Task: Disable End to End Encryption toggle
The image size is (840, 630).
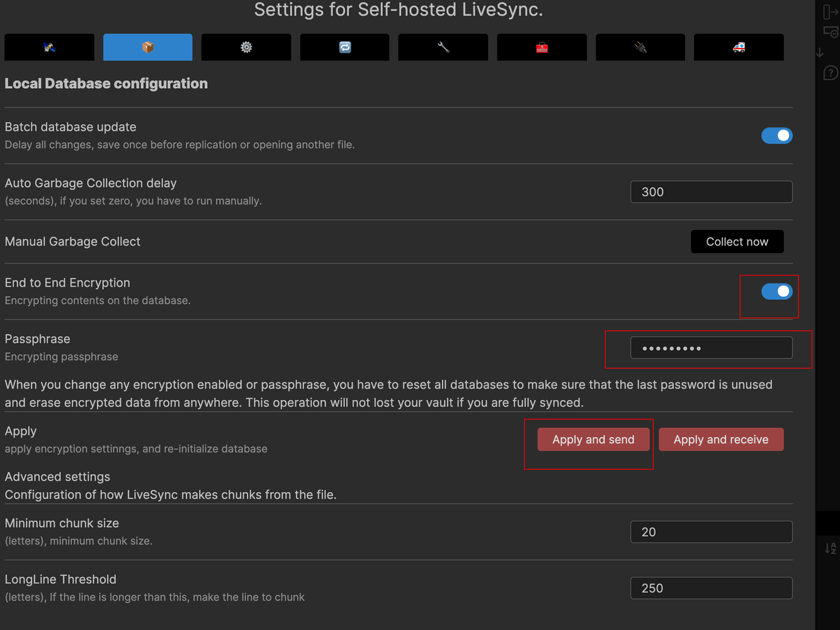Action: (x=776, y=291)
